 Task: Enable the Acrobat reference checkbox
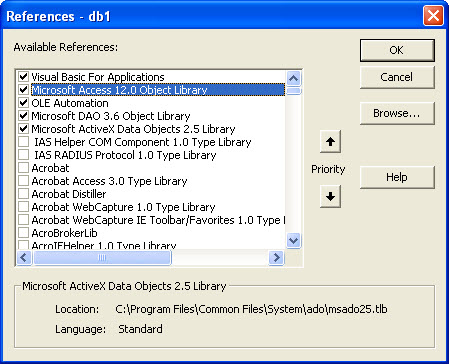pos(23,168)
